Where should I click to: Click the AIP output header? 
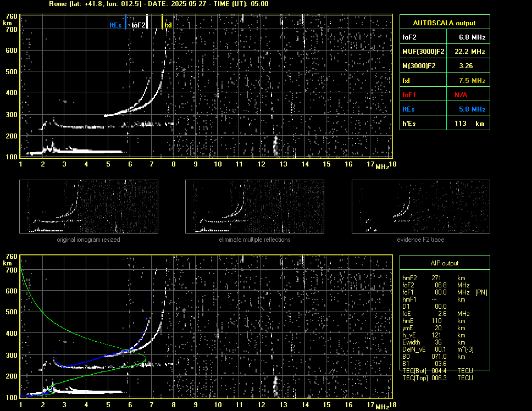(445, 263)
